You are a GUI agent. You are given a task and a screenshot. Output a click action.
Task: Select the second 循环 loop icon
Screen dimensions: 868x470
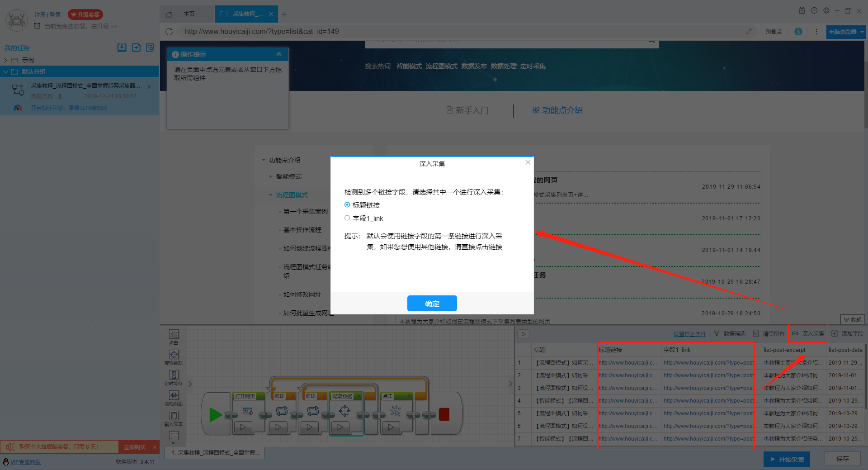(x=313, y=411)
